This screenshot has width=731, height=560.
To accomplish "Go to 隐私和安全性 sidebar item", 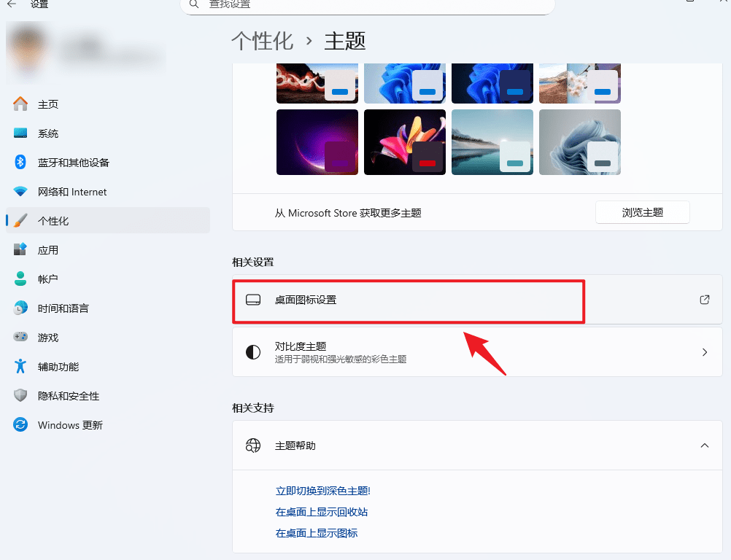I will tap(69, 396).
